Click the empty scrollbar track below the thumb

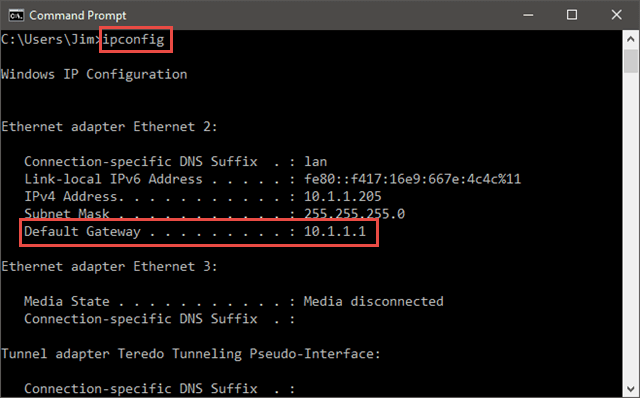(x=631, y=227)
